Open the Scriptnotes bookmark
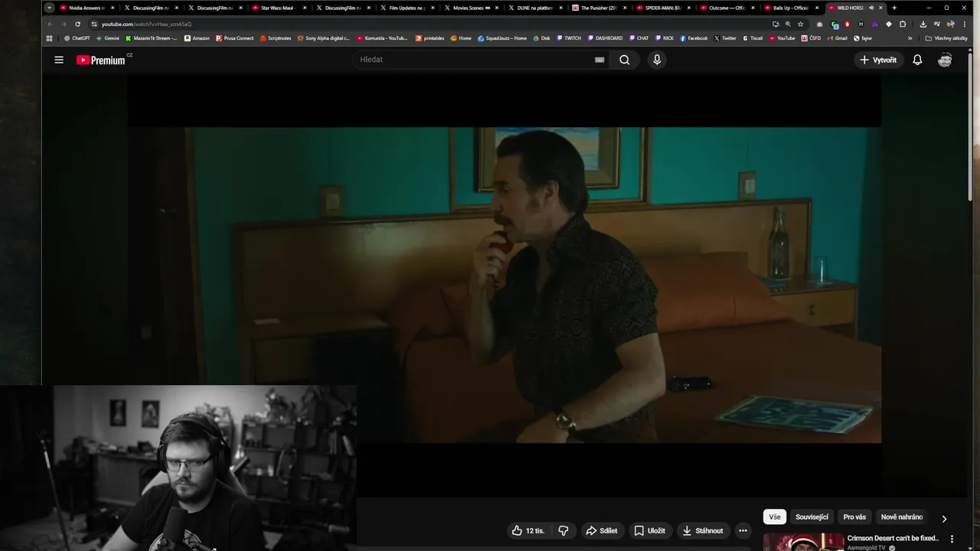Viewport: 980px width, 551px height. click(x=276, y=37)
